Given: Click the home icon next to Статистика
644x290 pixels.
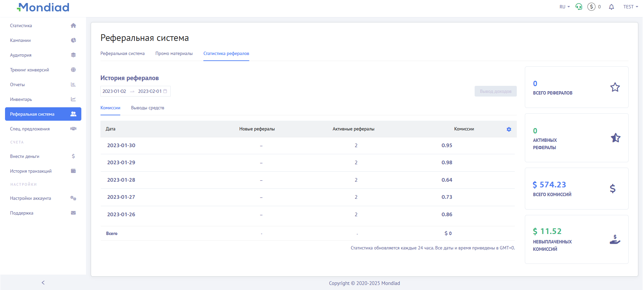Looking at the screenshot, I should pyautogui.click(x=73, y=25).
